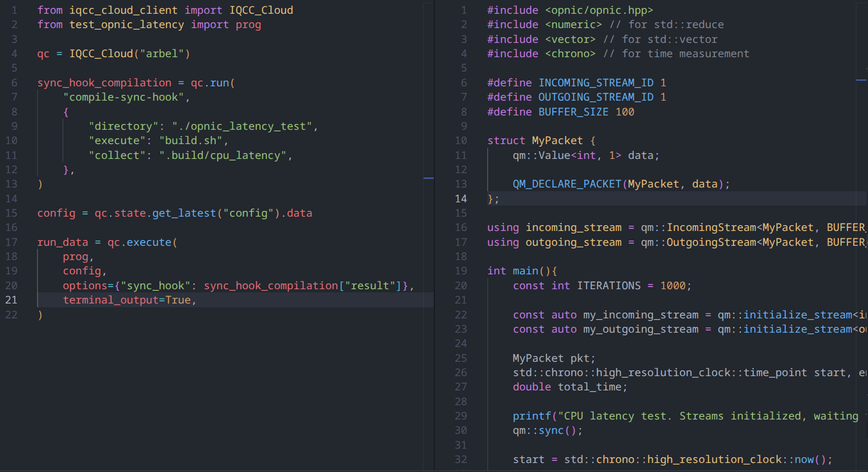Click the "compile-sync-hook" string

[123, 97]
